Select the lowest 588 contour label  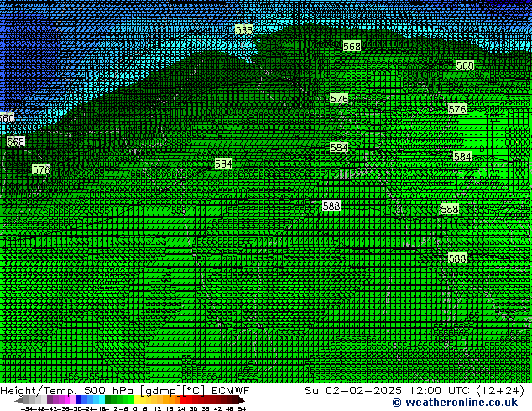click(x=457, y=258)
